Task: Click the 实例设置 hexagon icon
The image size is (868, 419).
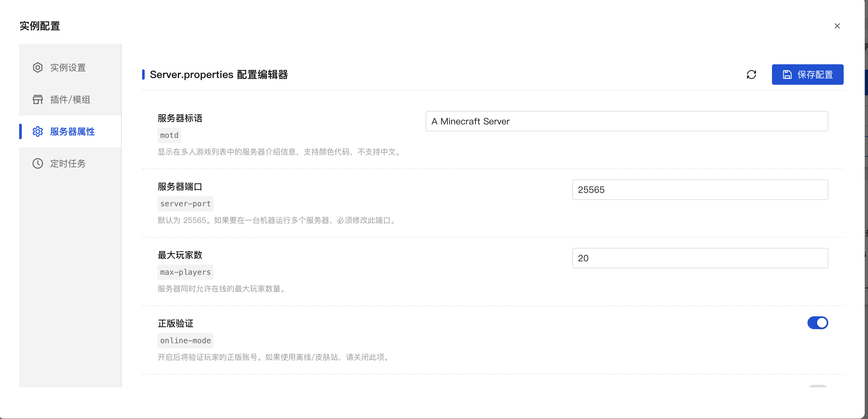Action: [38, 67]
